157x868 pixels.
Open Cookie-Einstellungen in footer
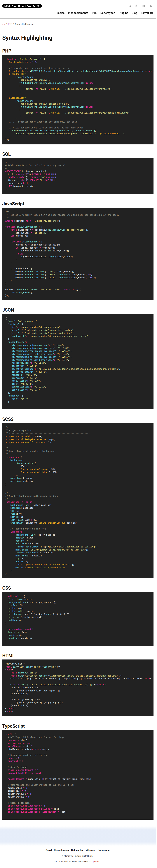click(x=57, y=850)
